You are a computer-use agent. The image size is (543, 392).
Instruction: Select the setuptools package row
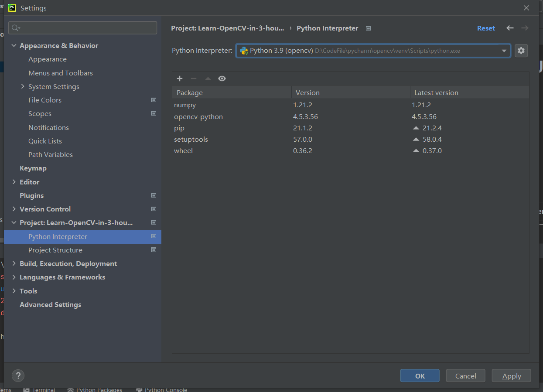351,140
